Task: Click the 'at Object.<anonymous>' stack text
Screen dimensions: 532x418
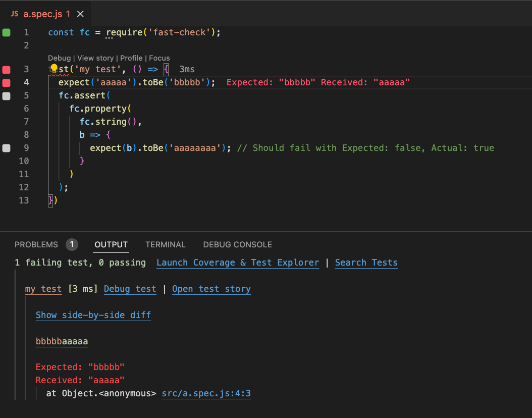Action: pyautogui.click(x=101, y=393)
